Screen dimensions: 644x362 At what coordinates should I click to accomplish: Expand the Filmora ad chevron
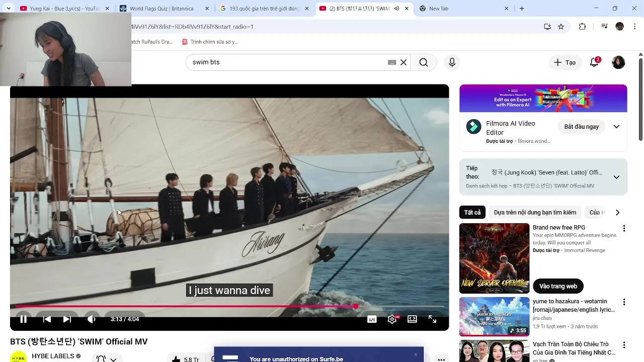click(616, 127)
